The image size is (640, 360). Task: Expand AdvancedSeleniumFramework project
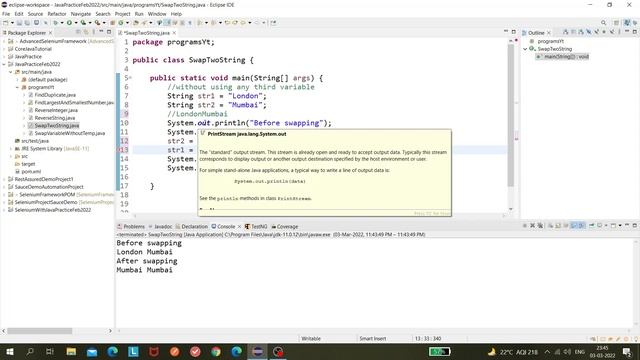point(4,41)
